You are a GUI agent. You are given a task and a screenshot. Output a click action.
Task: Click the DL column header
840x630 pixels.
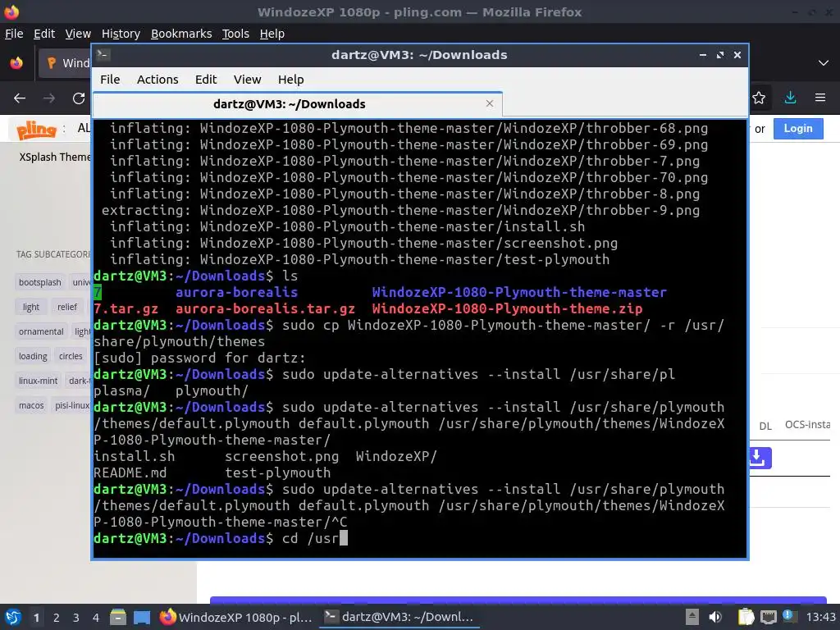[x=765, y=426]
